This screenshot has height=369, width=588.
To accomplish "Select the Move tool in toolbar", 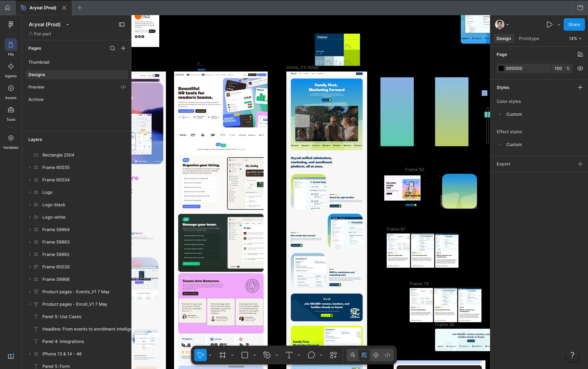I will (x=200, y=355).
